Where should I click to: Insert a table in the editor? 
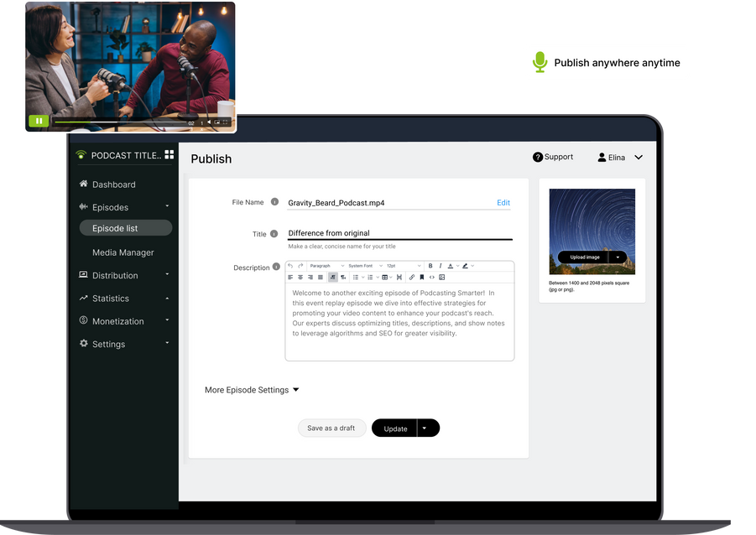[x=387, y=277]
